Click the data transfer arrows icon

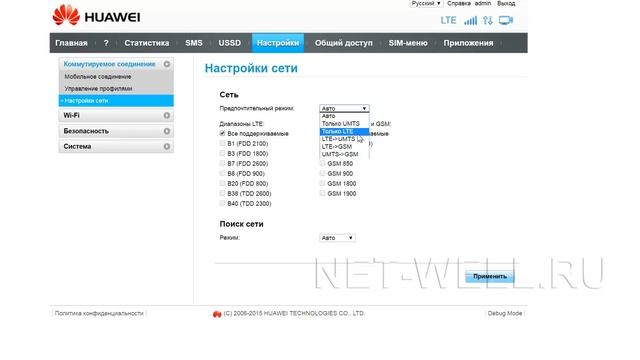click(488, 20)
